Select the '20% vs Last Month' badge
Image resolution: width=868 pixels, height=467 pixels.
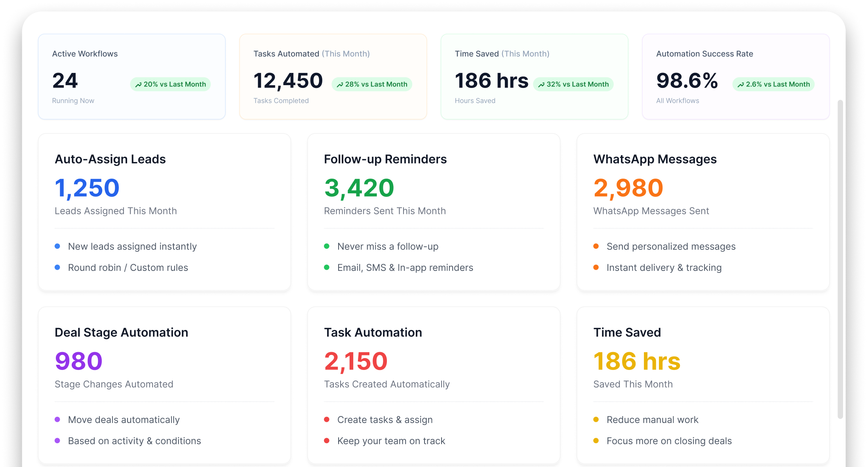tap(170, 84)
